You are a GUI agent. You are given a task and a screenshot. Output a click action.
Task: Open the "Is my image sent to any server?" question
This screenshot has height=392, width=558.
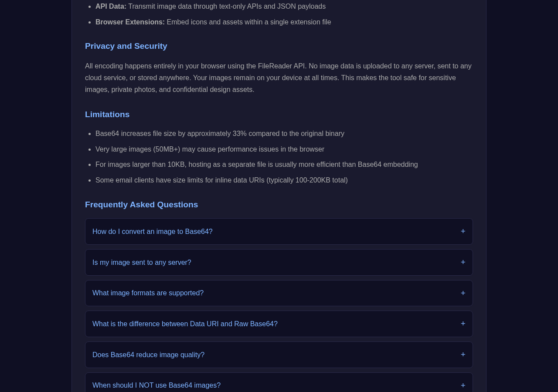[279, 262]
